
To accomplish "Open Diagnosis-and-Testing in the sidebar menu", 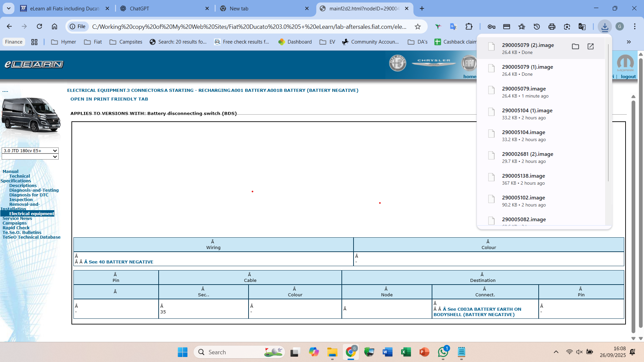I will (x=34, y=190).
